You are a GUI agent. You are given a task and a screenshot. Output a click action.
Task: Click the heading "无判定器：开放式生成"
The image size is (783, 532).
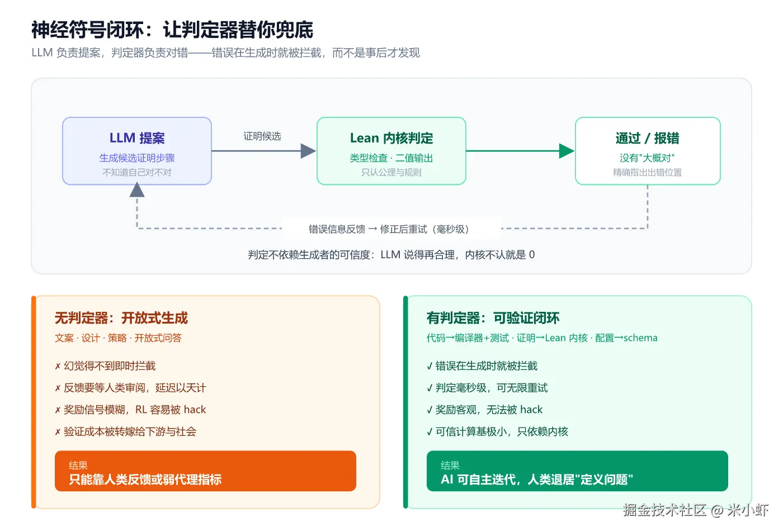121,318
